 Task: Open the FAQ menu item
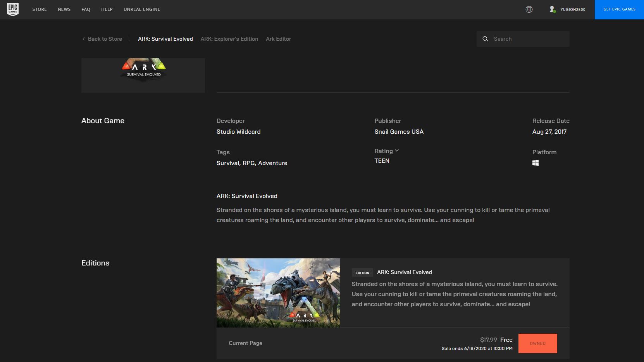pyautogui.click(x=86, y=9)
